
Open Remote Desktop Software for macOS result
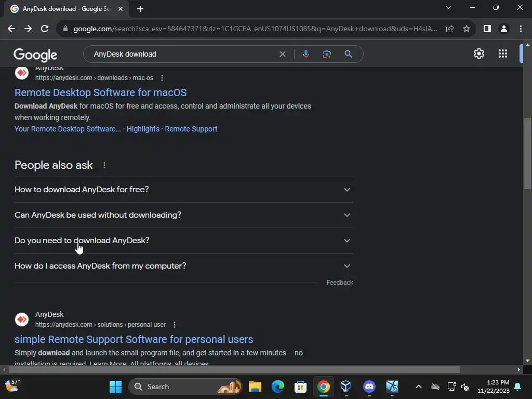tap(100, 92)
